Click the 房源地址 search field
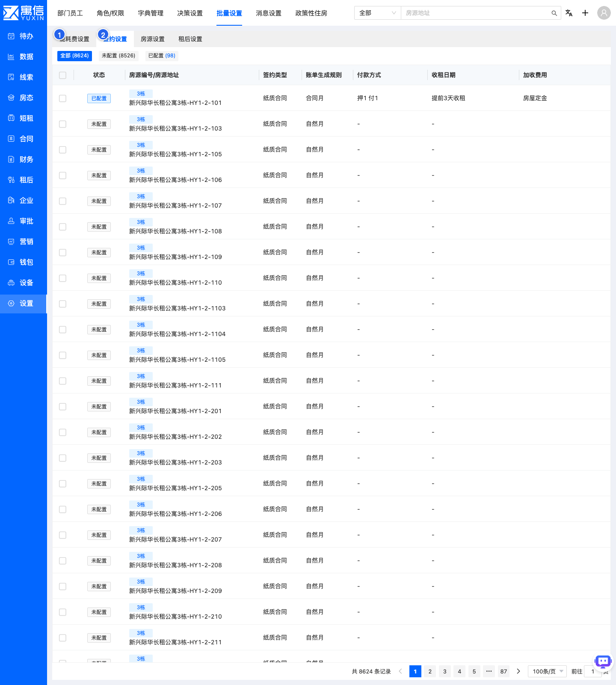 point(476,13)
